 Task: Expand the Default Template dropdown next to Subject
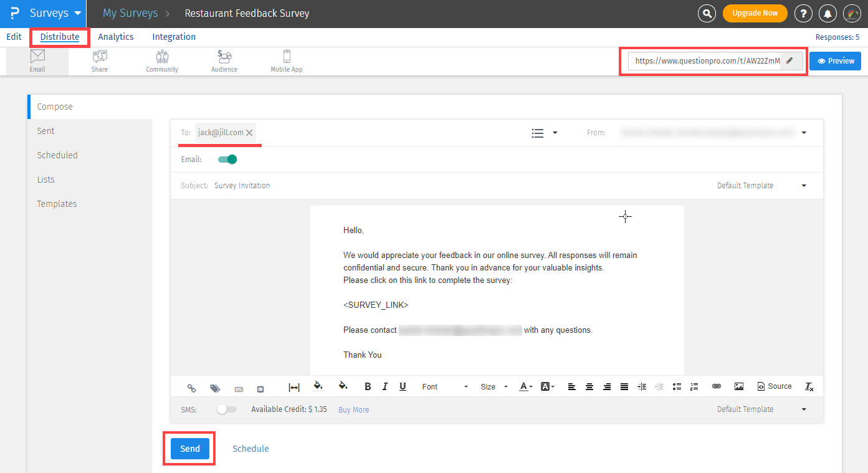click(x=803, y=185)
